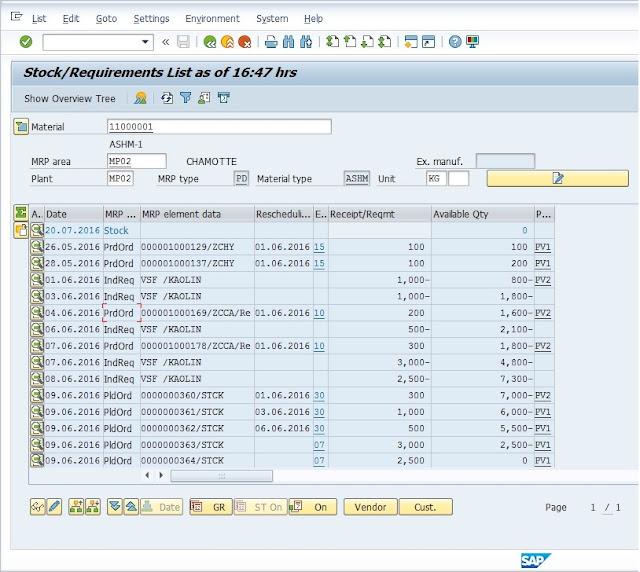Click the material overview icon beside Material

pyautogui.click(x=21, y=127)
